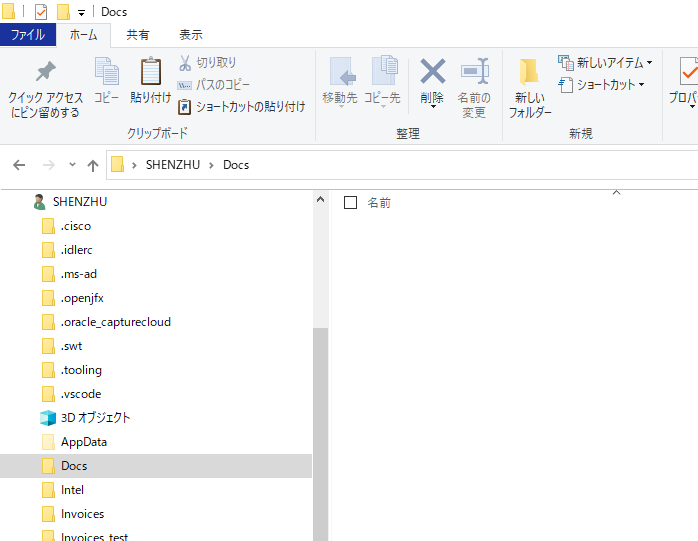698x541 pixels.
Task: Go back with the left arrow
Action: pyautogui.click(x=19, y=166)
